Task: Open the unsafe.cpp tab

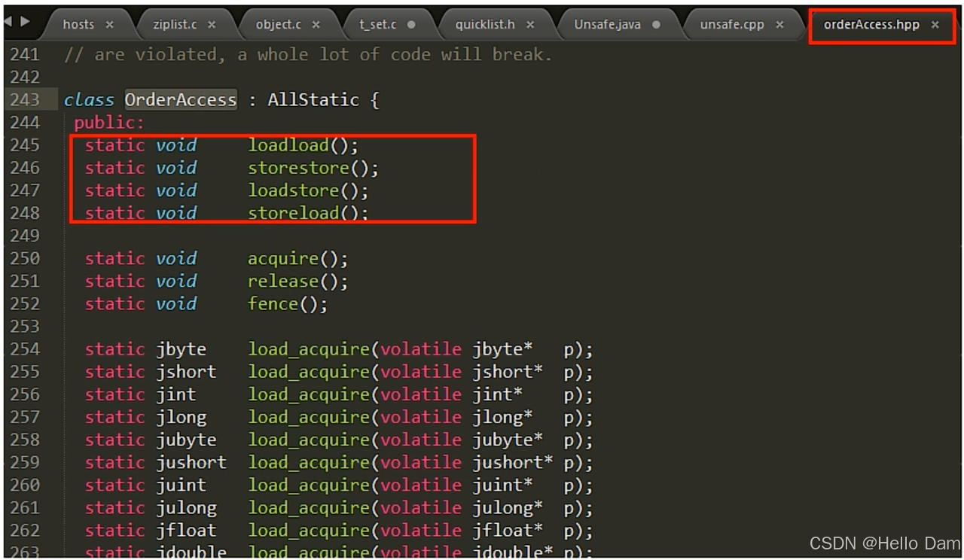Action: pyautogui.click(x=731, y=24)
